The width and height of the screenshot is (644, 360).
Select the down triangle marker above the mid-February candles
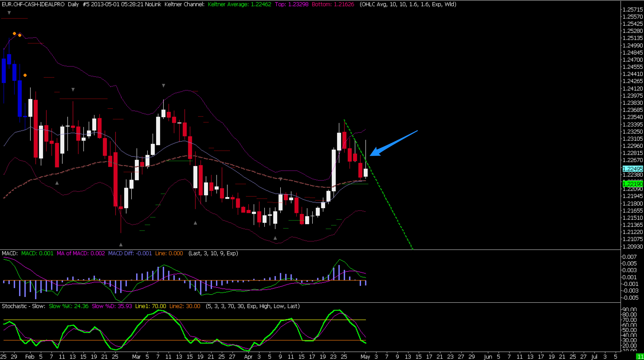tap(73, 89)
